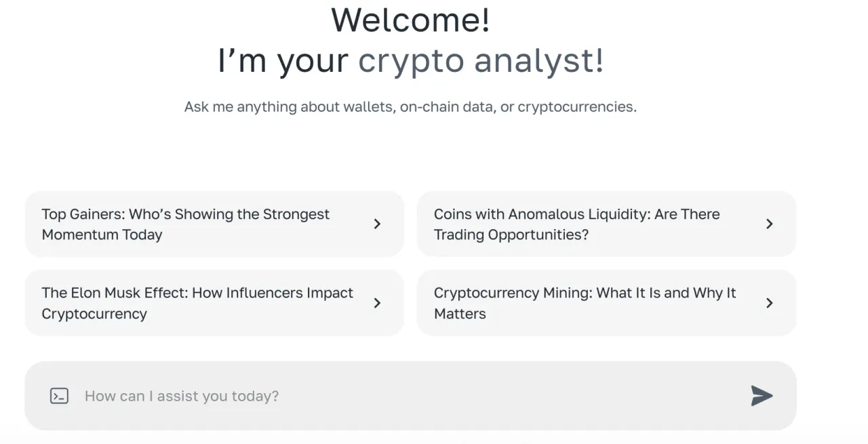Click the 'Matters' word in Mining card
Image resolution: width=868 pixels, height=444 pixels.
(x=460, y=314)
